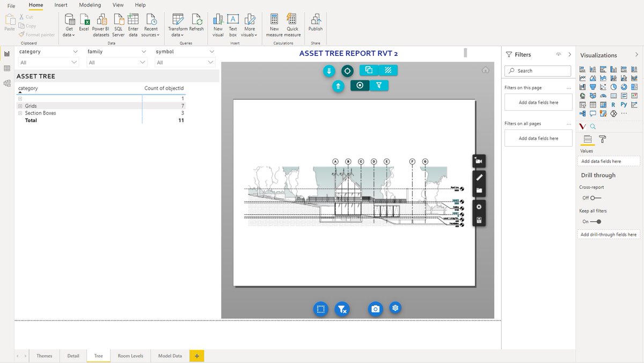Open the Themes page tab
The image size is (644, 363).
click(x=45, y=356)
